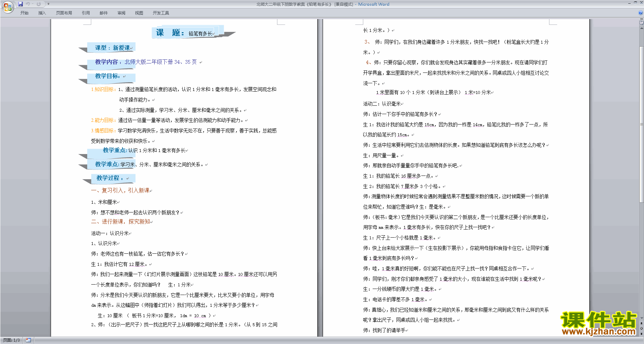
Task: Select the 开发工具 tab
Action: (161, 13)
